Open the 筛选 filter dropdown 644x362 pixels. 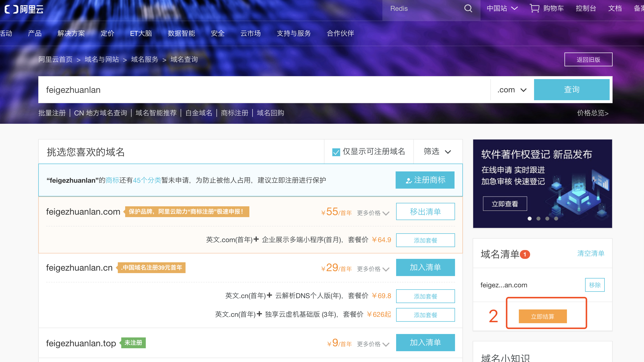tap(437, 151)
